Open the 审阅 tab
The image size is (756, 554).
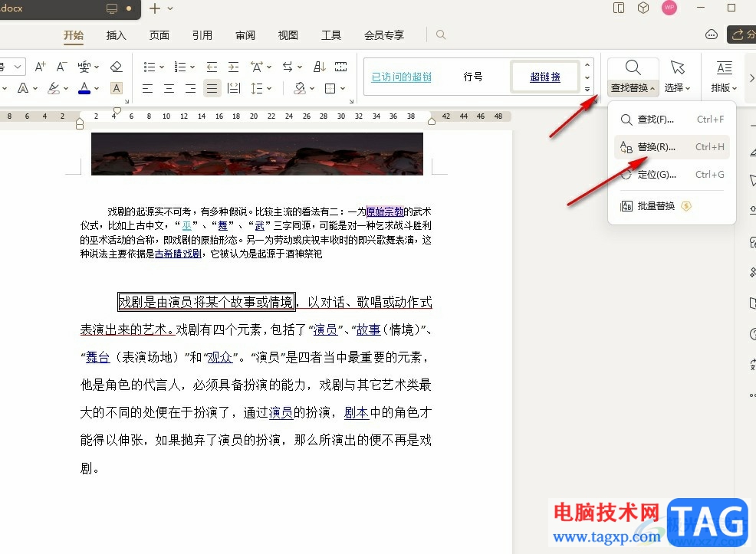coord(245,35)
